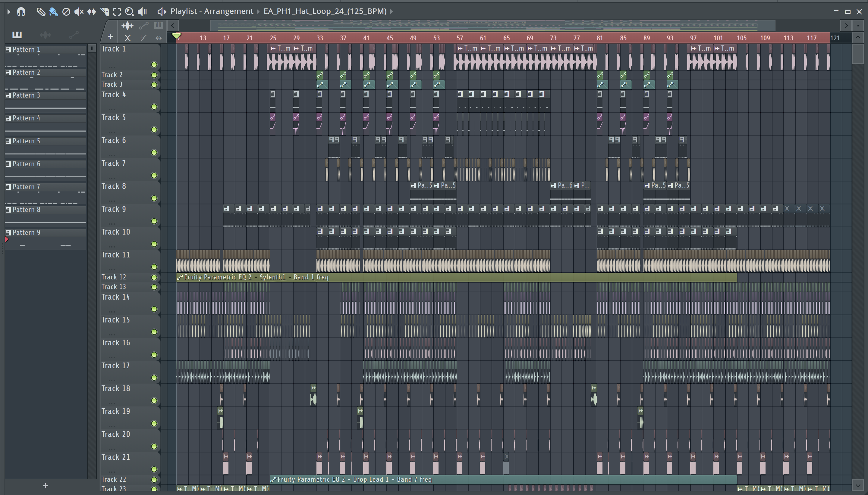Expand Track 14 options via its dots
Image resolution: width=868 pixels, height=495 pixels.
coord(112,311)
